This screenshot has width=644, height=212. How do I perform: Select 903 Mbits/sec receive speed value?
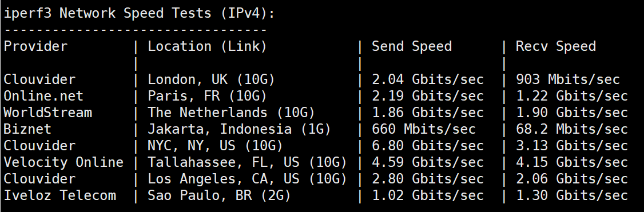(x=567, y=79)
